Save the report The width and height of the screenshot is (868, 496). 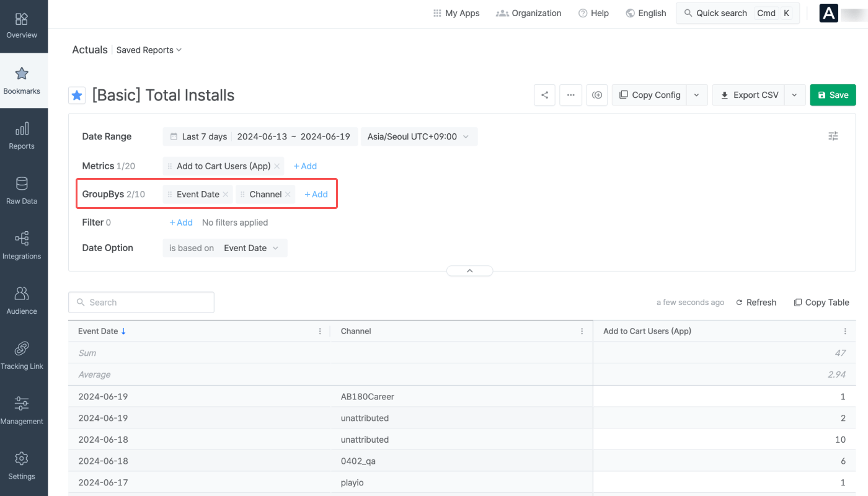coord(833,95)
